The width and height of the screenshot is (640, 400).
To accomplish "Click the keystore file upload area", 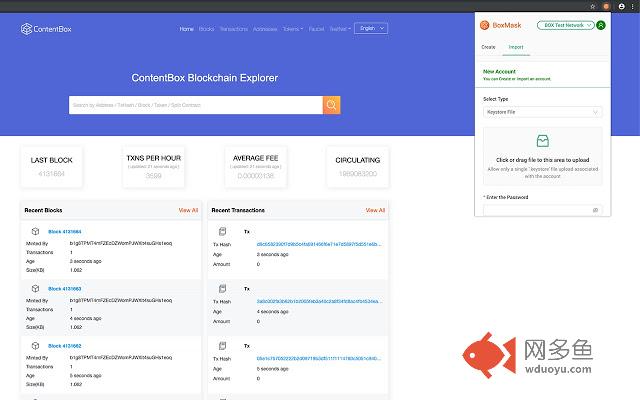I will (x=542, y=156).
